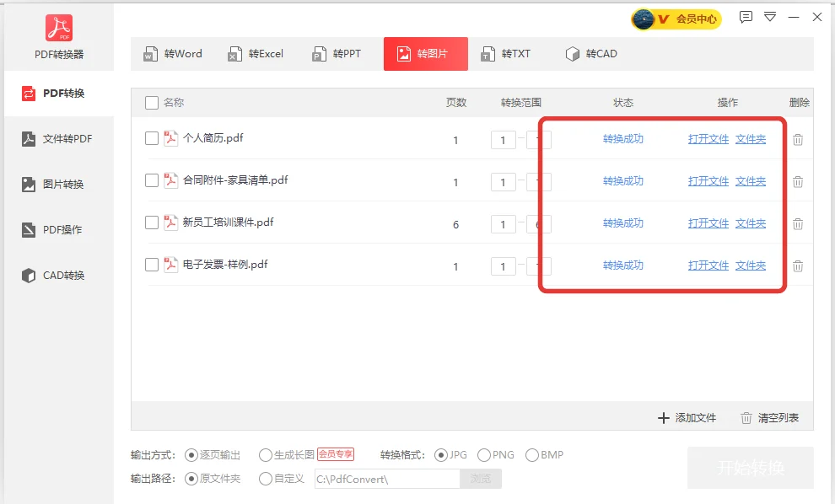Click start page field for 合同附件-家具清单.pdf
Screen dimensions: 835x504
504,182
